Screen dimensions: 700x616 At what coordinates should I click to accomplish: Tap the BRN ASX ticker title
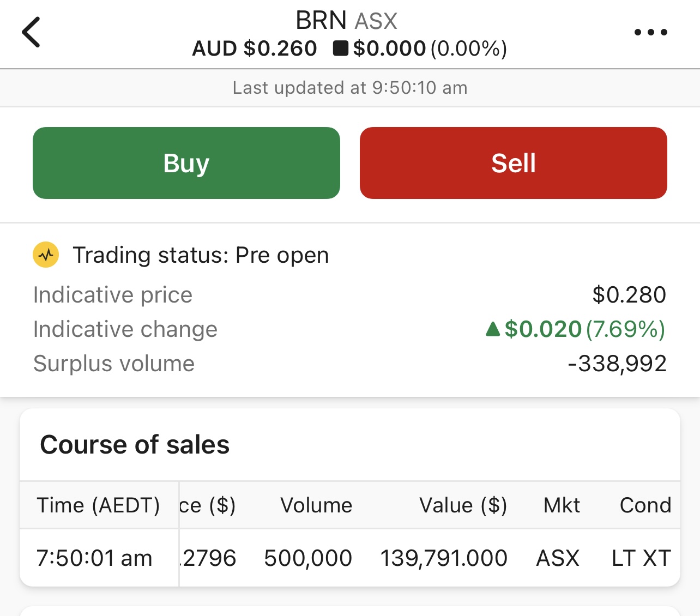[x=346, y=21]
